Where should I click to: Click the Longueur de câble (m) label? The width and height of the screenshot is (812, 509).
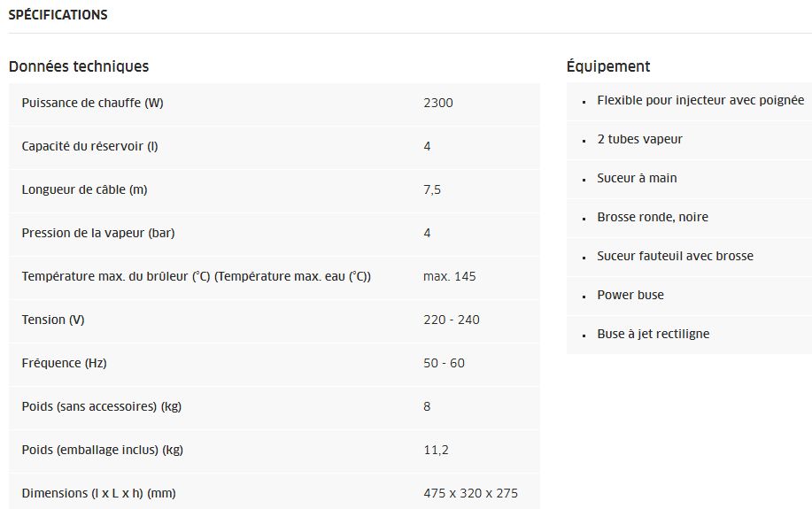[84, 189]
